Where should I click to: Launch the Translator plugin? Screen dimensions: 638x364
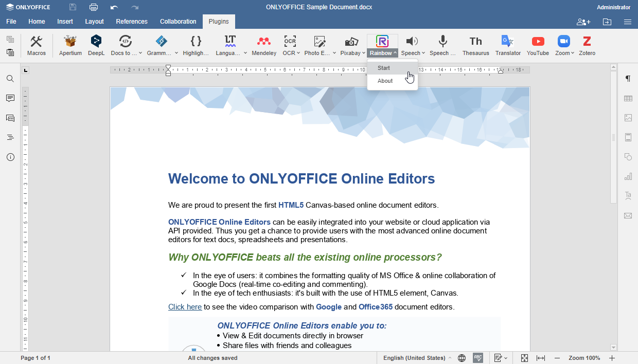508,46
